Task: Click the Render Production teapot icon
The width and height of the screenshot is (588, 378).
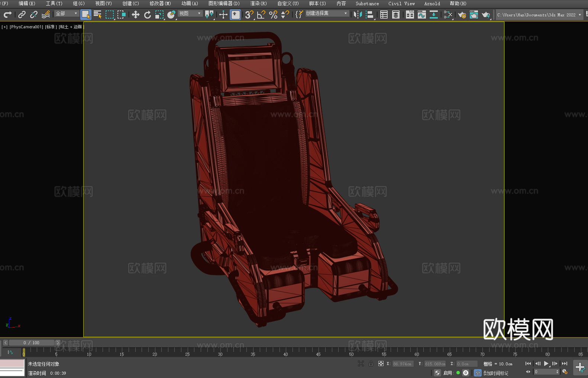Action: (x=486, y=14)
